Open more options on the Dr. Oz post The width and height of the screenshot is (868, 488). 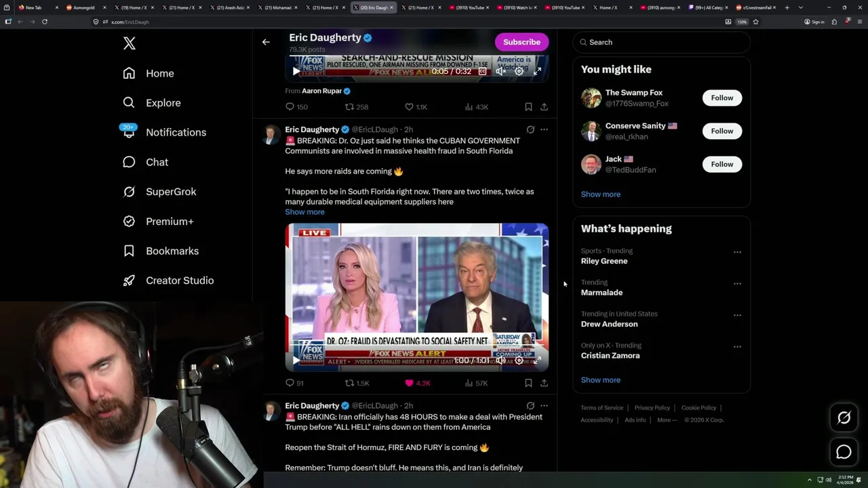tap(544, 129)
